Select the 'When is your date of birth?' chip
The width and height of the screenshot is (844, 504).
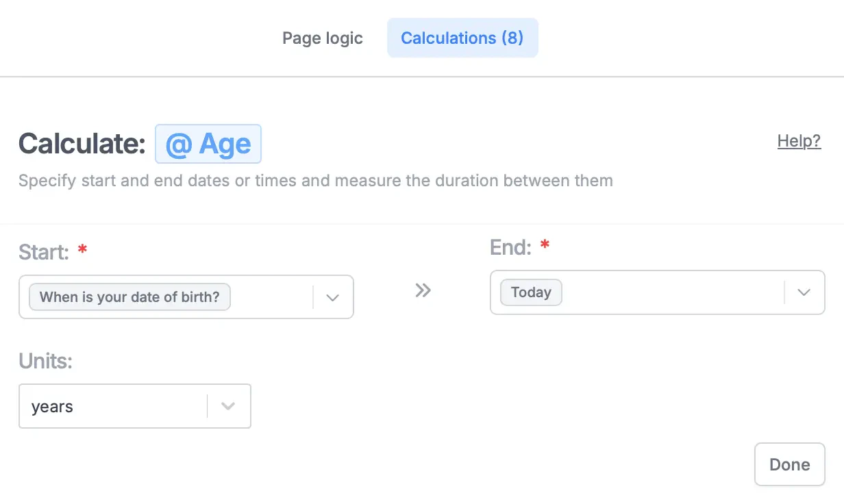click(x=129, y=297)
